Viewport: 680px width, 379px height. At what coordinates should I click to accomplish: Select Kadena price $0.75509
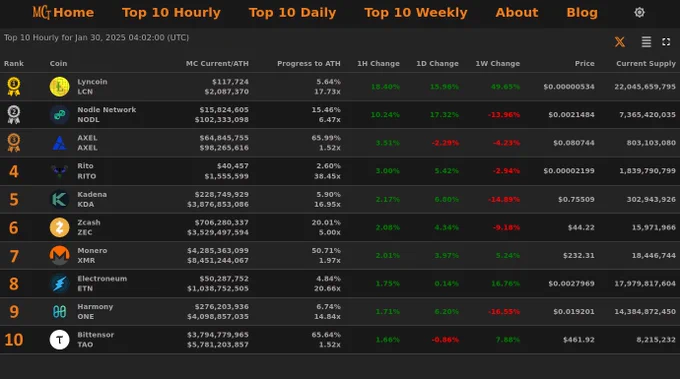(x=576, y=199)
